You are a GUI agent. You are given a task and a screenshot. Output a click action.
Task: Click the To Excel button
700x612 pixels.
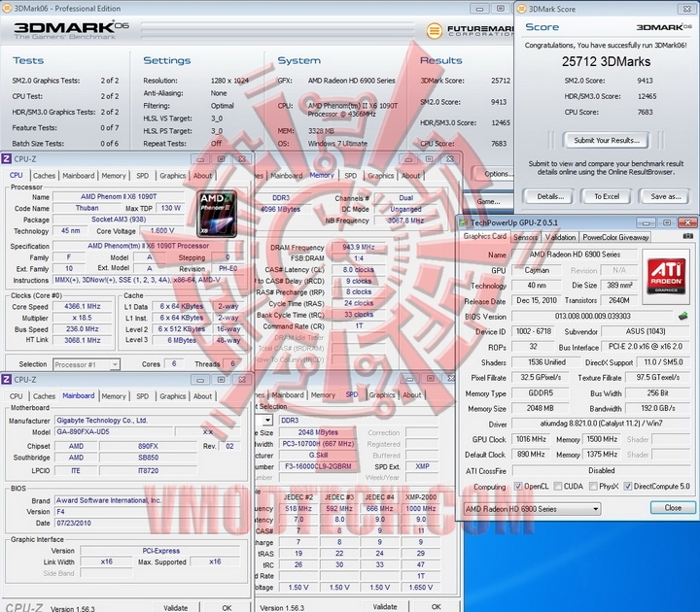click(x=607, y=196)
